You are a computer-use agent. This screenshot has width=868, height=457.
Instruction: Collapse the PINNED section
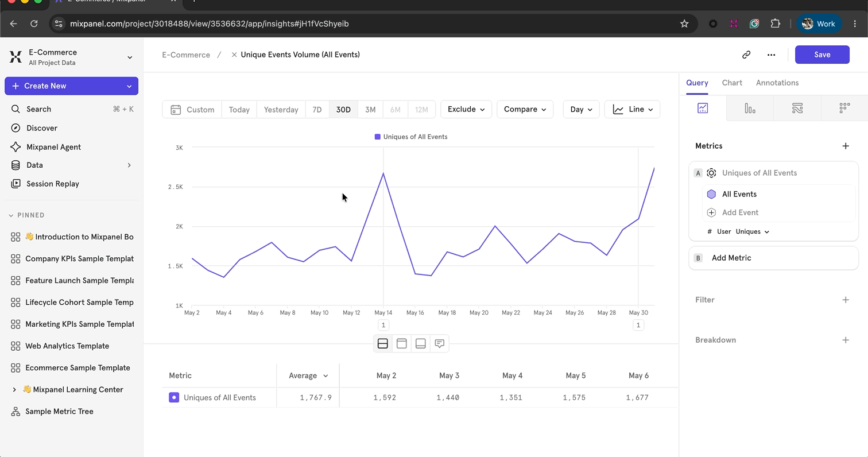tap(11, 215)
